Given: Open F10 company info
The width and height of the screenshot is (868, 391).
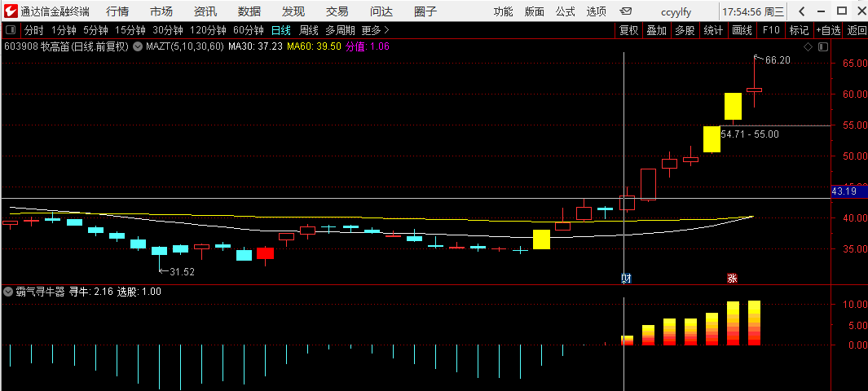Looking at the screenshot, I should [x=770, y=30].
